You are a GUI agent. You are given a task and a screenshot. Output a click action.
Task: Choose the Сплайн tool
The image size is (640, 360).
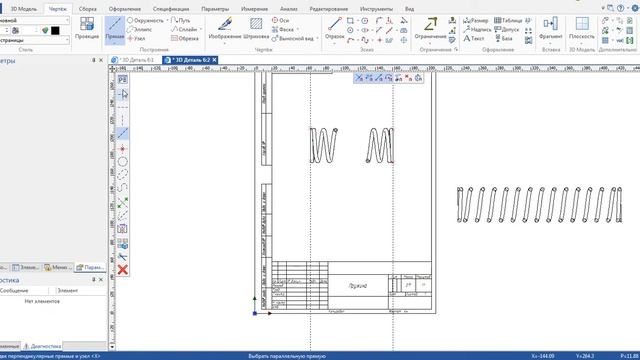point(184,29)
